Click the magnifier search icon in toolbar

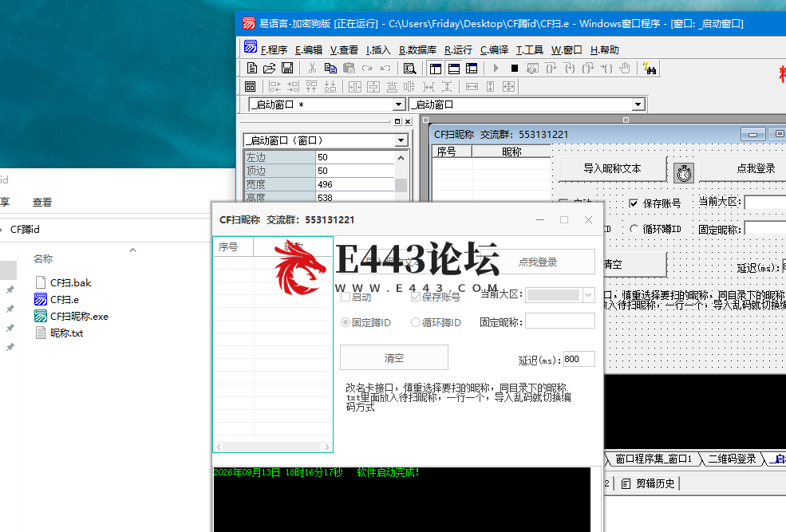tap(410, 68)
